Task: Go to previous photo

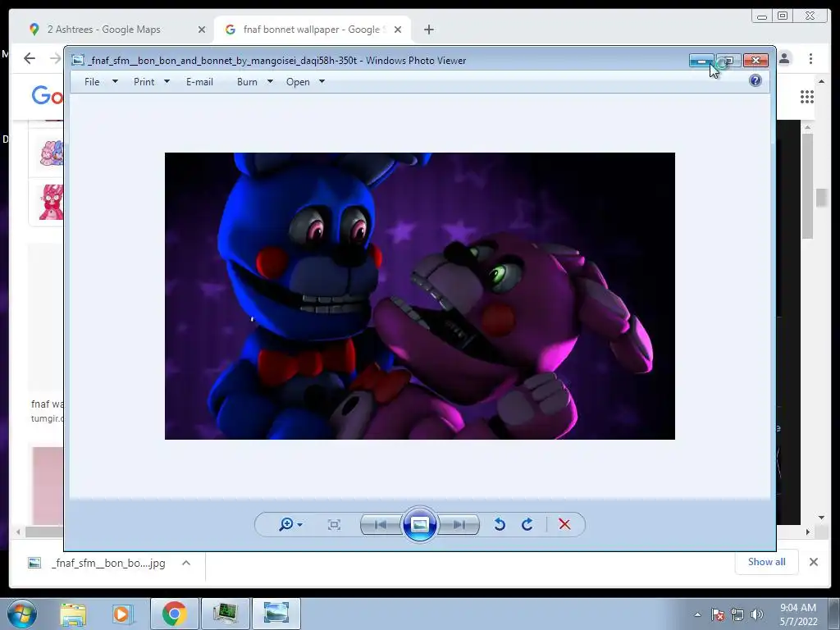Action: tap(381, 524)
